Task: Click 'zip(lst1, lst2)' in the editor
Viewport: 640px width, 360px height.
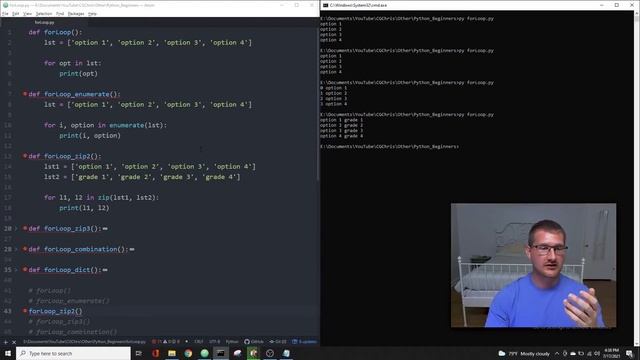Action: (x=127, y=198)
